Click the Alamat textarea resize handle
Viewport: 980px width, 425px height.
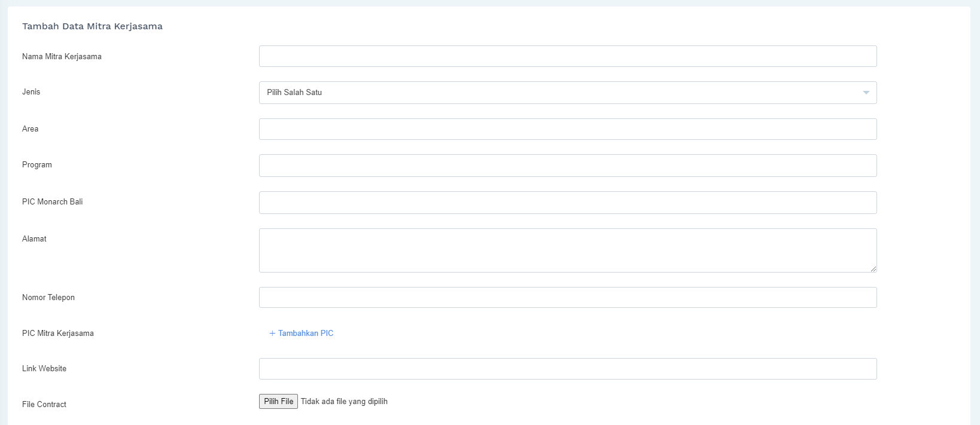click(x=874, y=269)
